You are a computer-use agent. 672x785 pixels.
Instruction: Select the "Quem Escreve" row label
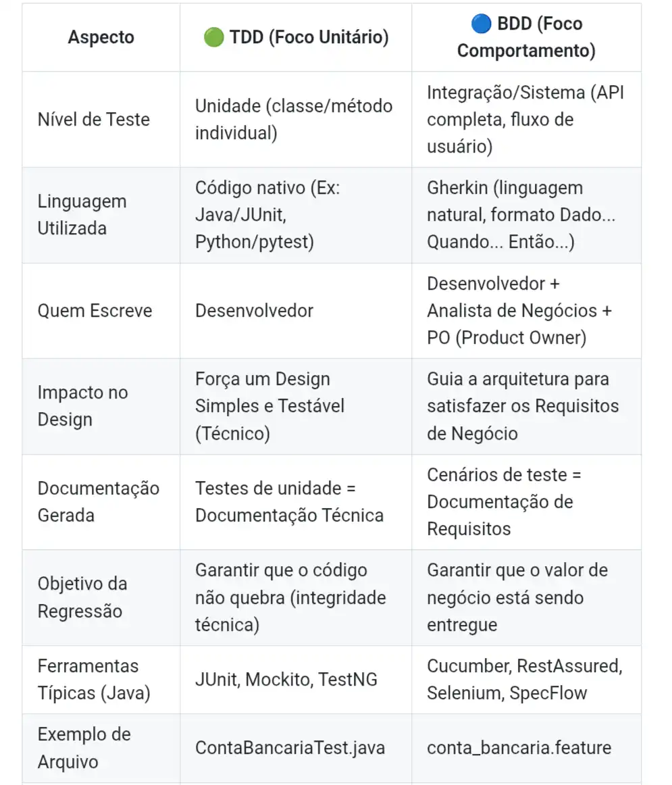(95, 311)
